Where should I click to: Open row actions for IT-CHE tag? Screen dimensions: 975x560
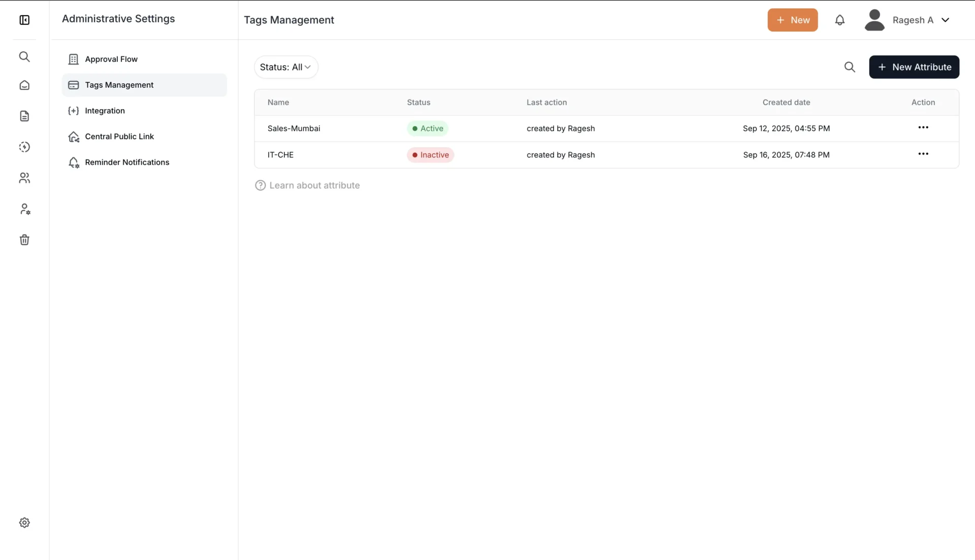click(x=923, y=153)
